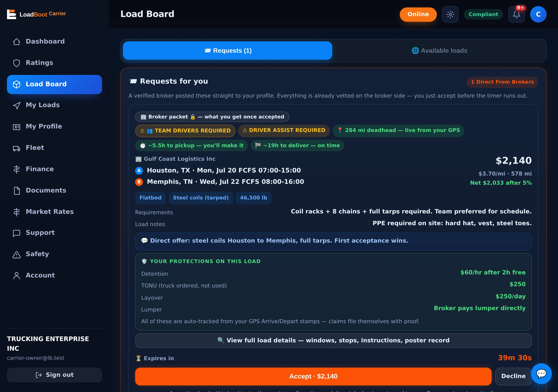Switch to the Available loads tab
The height and width of the screenshot is (392, 558).
(439, 51)
